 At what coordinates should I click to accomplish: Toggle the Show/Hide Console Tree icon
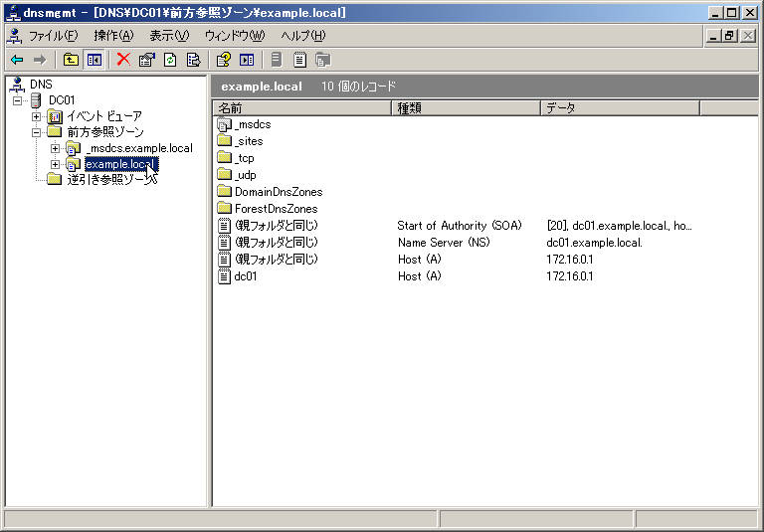94,60
